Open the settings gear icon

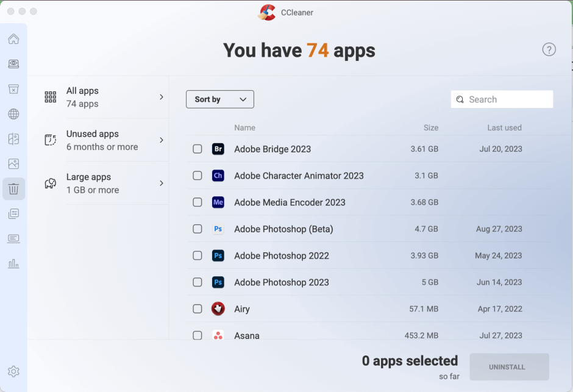(x=13, y=371)
